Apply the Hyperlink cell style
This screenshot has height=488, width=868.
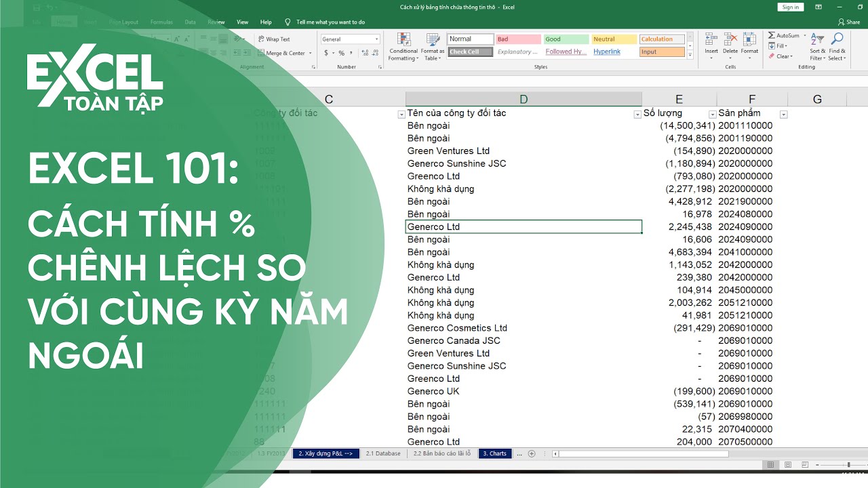pos(614,52)
